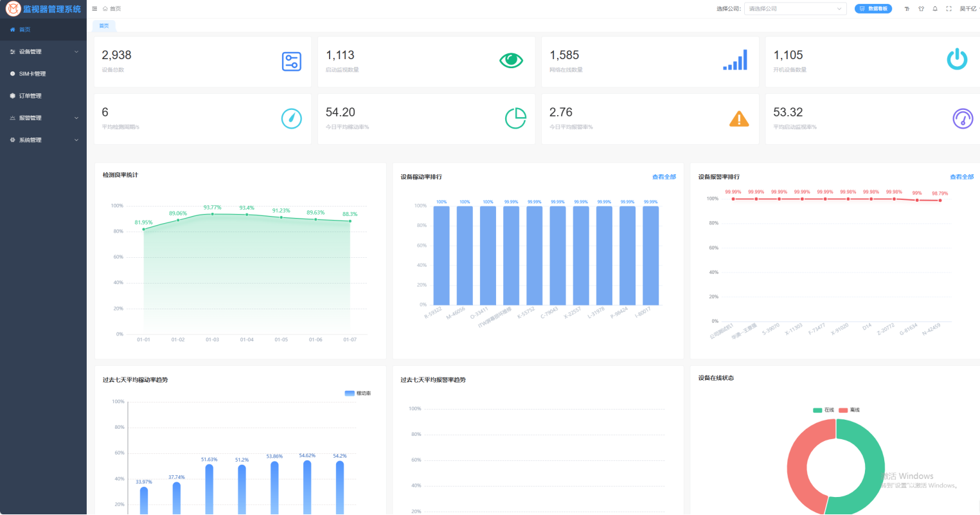980x515 pixels.
Task: Click the 54.62% bar in 稼动率趋势
Action: [x=307, y=487]
